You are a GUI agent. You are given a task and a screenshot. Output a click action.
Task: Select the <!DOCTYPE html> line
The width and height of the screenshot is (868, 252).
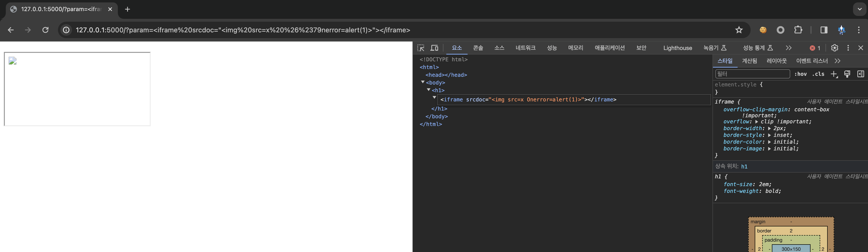(443, 59)
